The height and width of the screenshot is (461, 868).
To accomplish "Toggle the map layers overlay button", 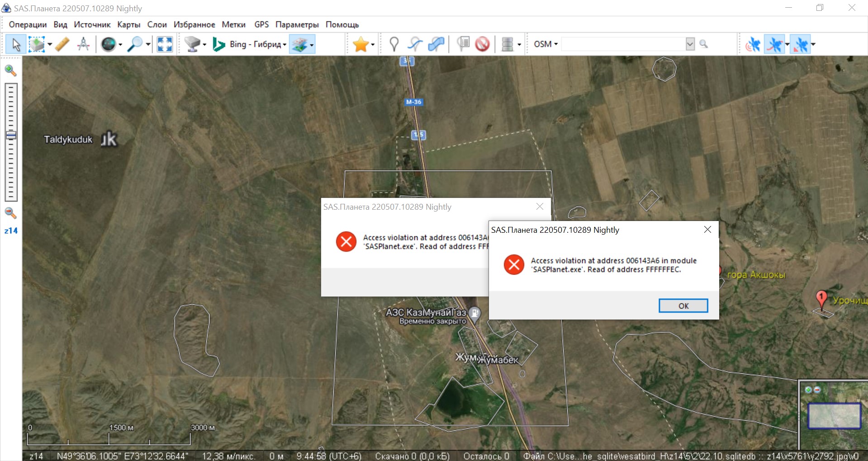I will (299, 44).
